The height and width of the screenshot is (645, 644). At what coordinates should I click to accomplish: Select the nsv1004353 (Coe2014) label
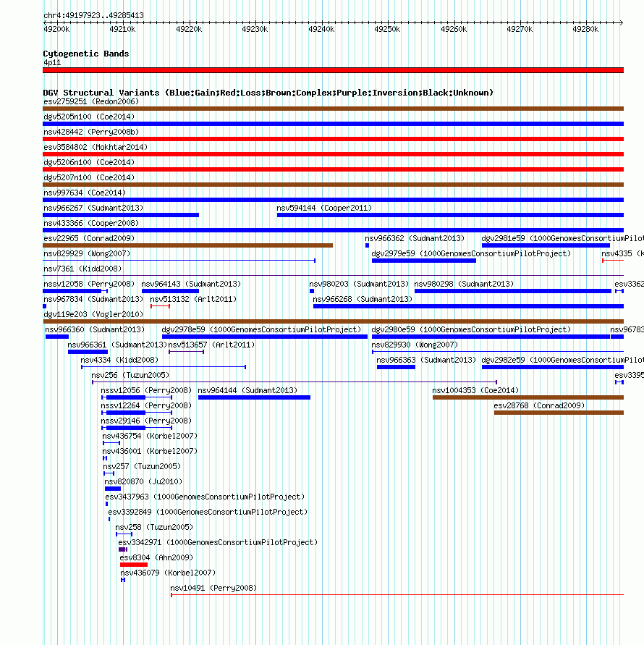pyautogui.click(x=475, y=390)
